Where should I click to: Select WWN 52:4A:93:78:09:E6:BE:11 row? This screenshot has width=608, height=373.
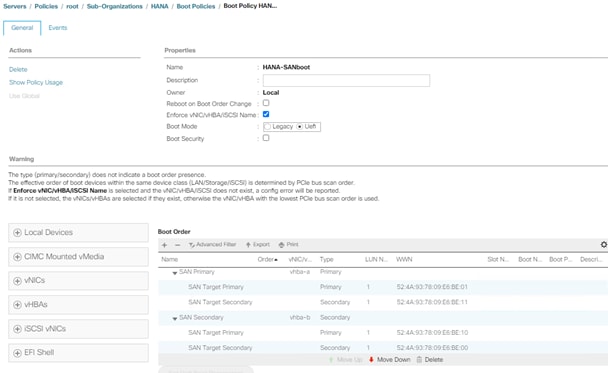[383, 302]
